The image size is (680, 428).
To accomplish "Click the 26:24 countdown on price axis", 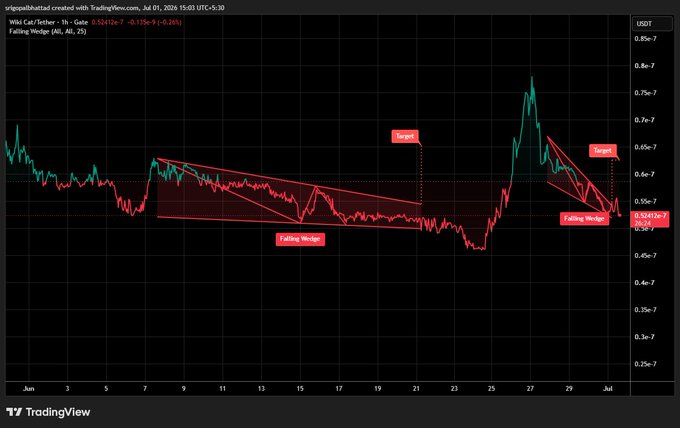I will 642,223.
